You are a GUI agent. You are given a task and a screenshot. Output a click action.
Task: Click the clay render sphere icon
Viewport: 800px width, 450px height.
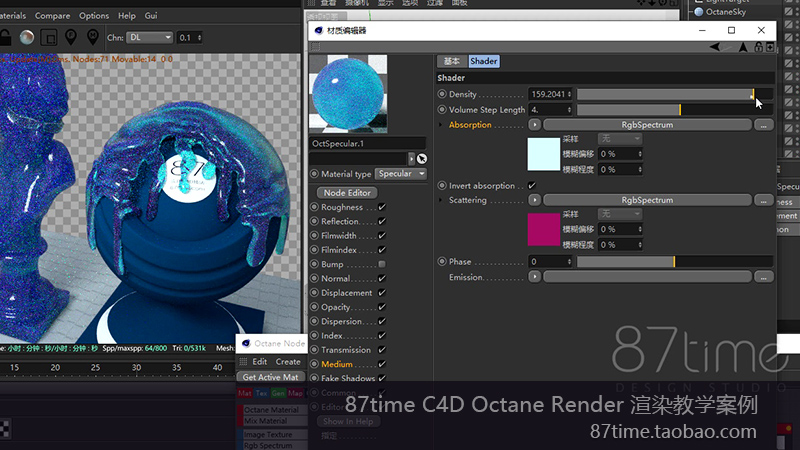click(x=27, y=37)
